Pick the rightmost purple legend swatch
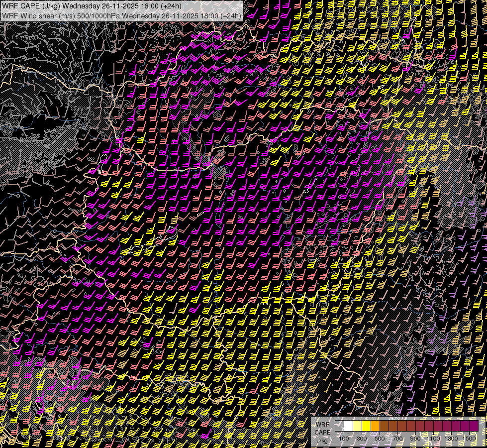Image resolution: width=487 pixels, height=448 pixels. (x=474, y=426)
